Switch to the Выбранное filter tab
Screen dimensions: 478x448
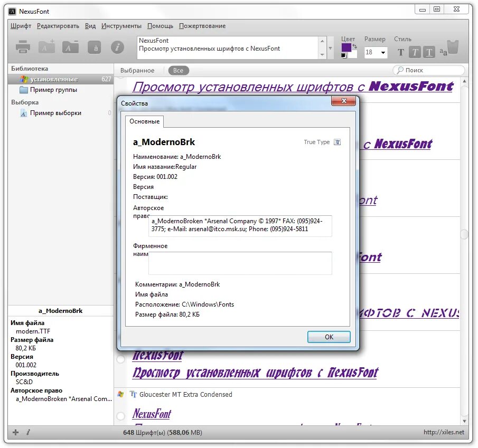[x=137, y=70]
